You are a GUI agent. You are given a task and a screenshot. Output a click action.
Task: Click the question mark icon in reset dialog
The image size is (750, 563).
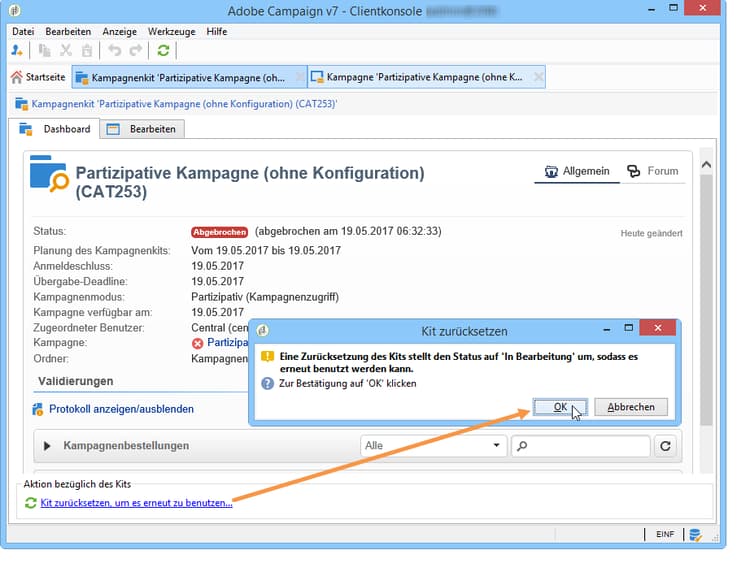[x=267, y=383]
